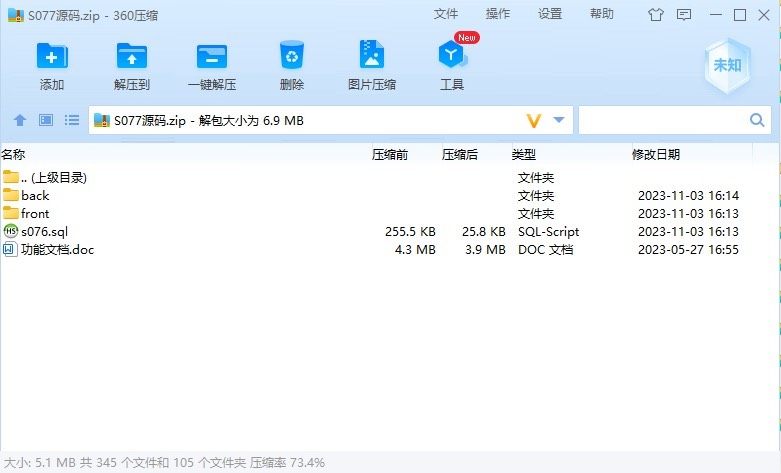781x473 pixels.
Task: Click the date '2023-05-27 16:55'
Action: pyautogui.click(x=688, y=249)
